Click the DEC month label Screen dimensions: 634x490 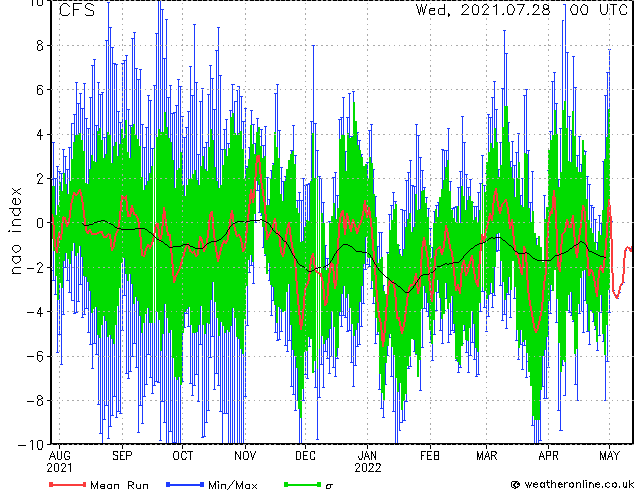click(305, 456)
